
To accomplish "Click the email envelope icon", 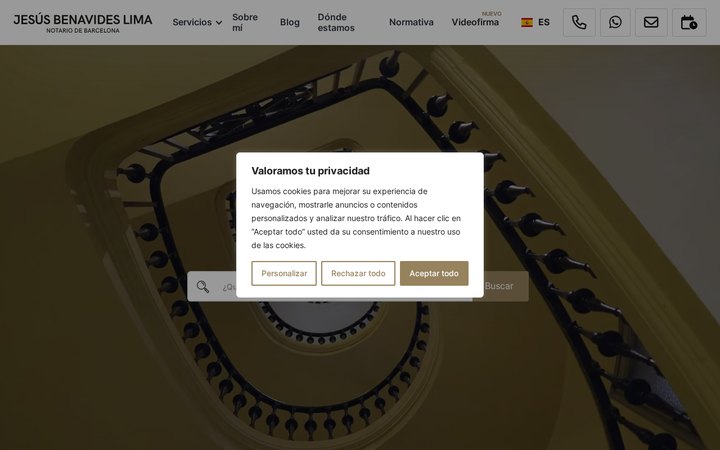I will click(651, 22).
